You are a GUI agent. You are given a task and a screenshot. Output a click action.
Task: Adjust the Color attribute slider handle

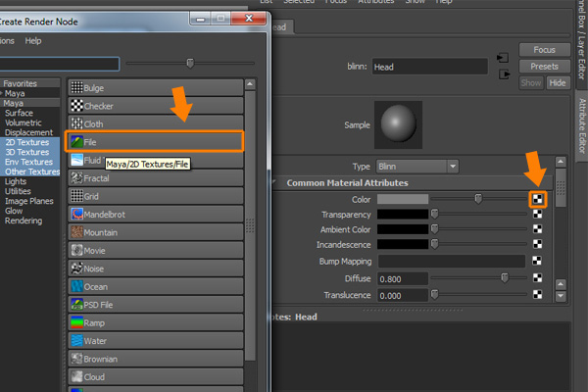[478, 198]
